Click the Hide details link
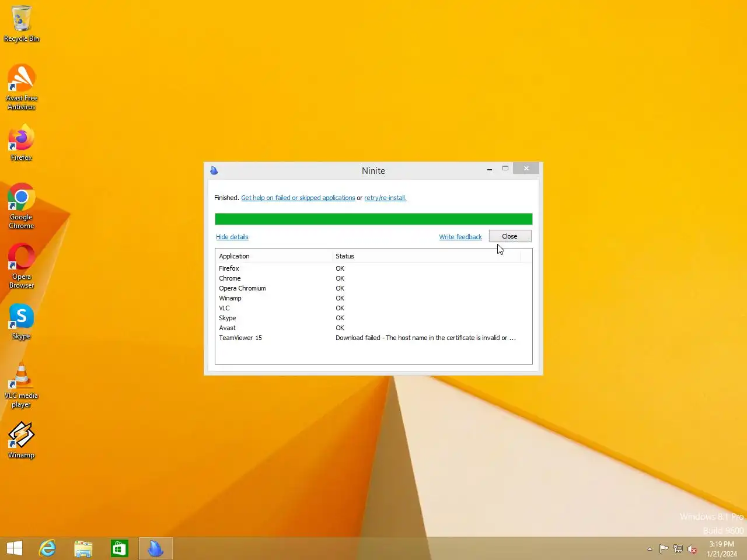Screen dimensions: 747x560 (x=232, y=237)
